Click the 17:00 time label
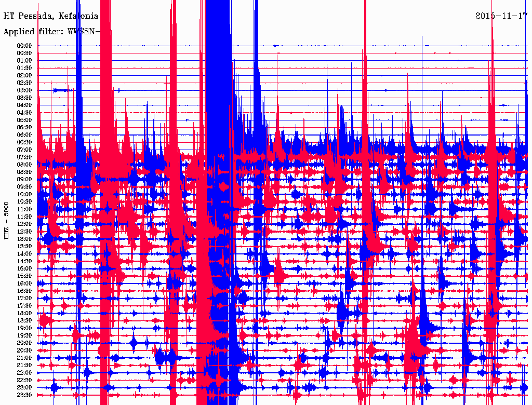 24,299
